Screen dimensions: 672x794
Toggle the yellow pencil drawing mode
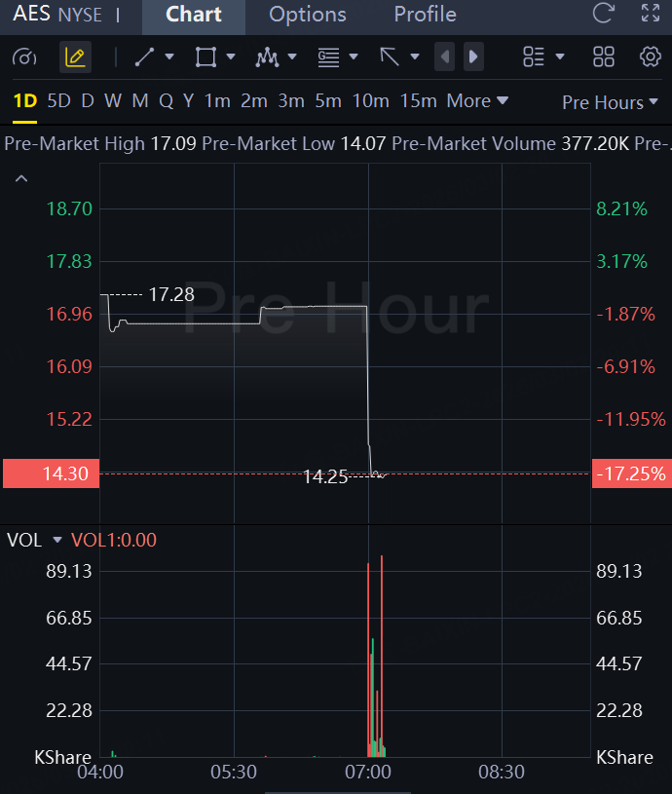pyautogui.click(x=75, y=57)
